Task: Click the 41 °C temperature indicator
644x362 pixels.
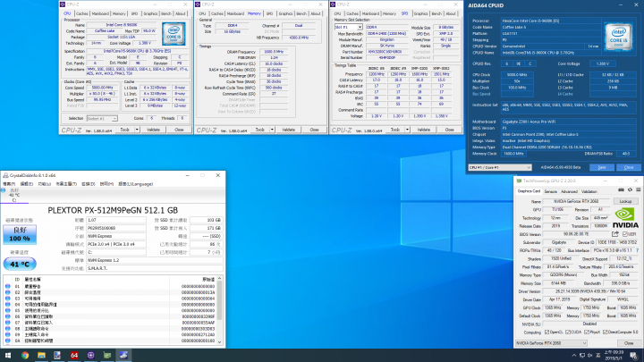Action: 20,264
